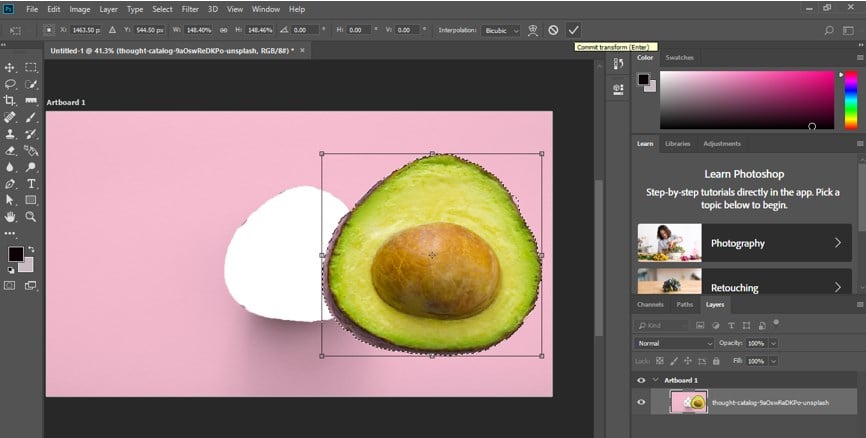Viewport: 866px width, 438px height.
Task: Toggle Quick Mask mode
Action: (x=10, y=286)
